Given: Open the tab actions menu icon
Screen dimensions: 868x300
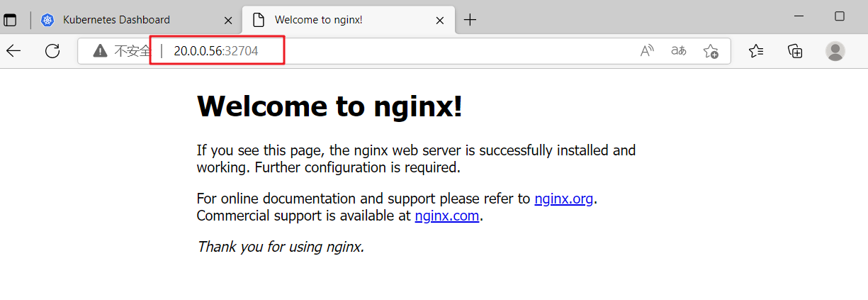Looking at the screenshot, I should click(10, 20).
